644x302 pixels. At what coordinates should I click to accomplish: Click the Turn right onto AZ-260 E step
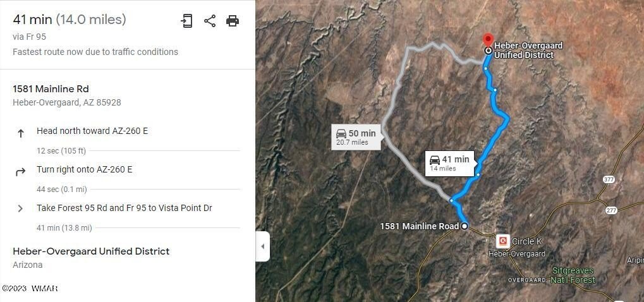coord(85,170)
